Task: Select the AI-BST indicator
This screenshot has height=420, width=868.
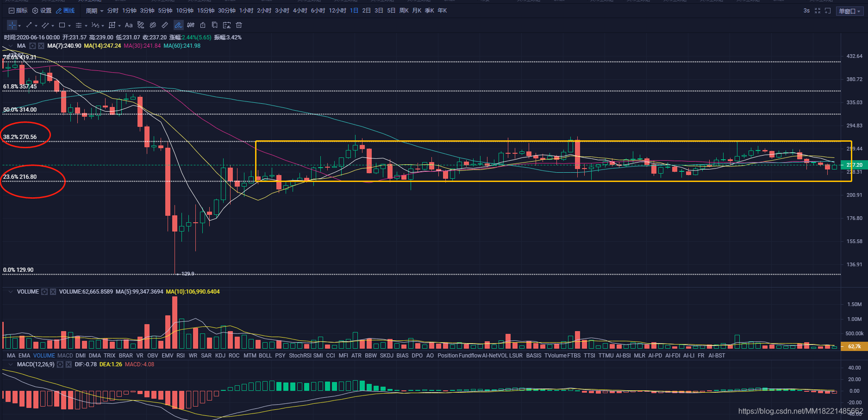Action: click(717, 356)
